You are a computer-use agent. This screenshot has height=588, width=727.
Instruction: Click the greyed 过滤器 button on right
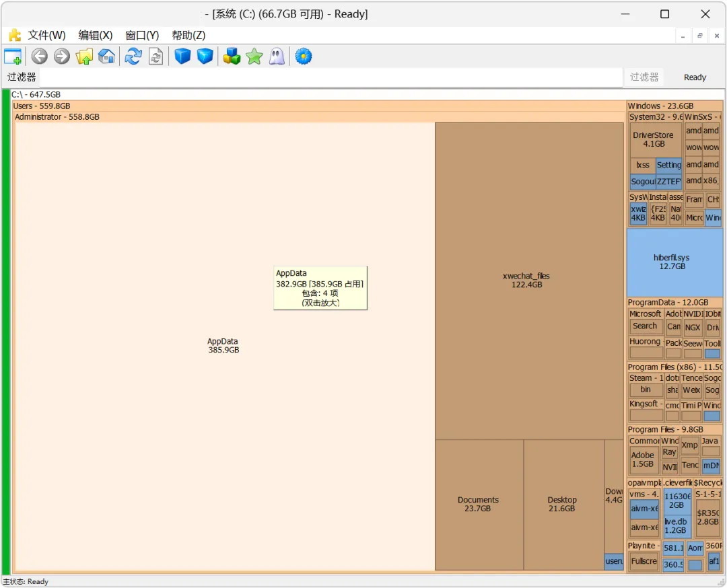point(644,77)
